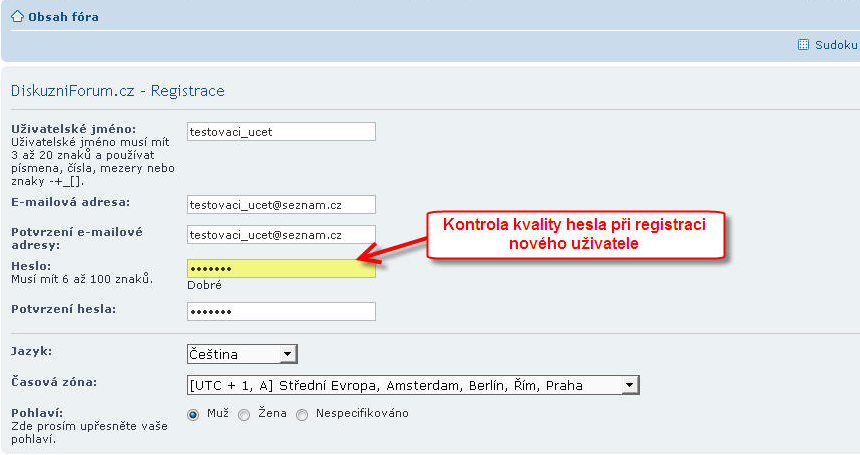Click the E-mailová adresa text field

coord(281,204)
